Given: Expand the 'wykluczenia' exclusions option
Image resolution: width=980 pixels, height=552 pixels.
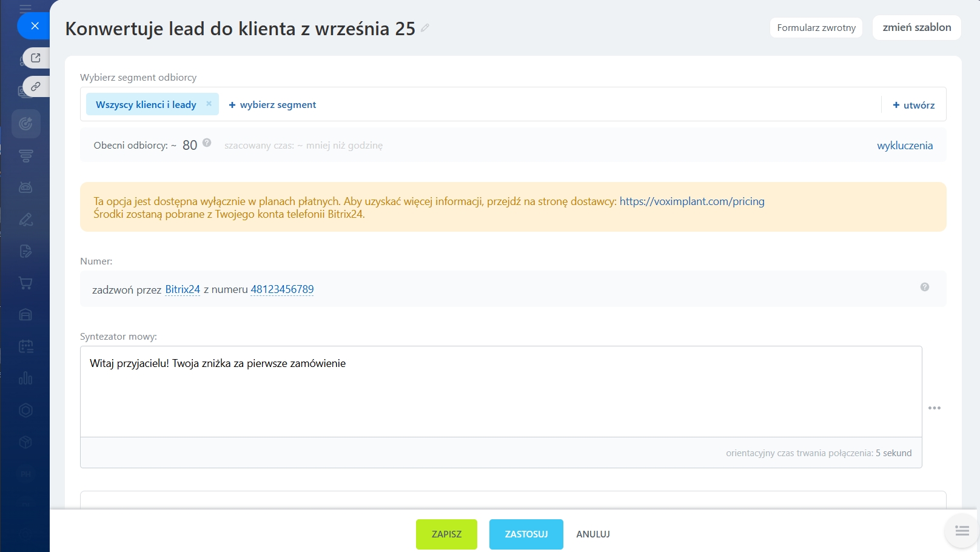Looking at the screenshot, I should pos(904,146).
